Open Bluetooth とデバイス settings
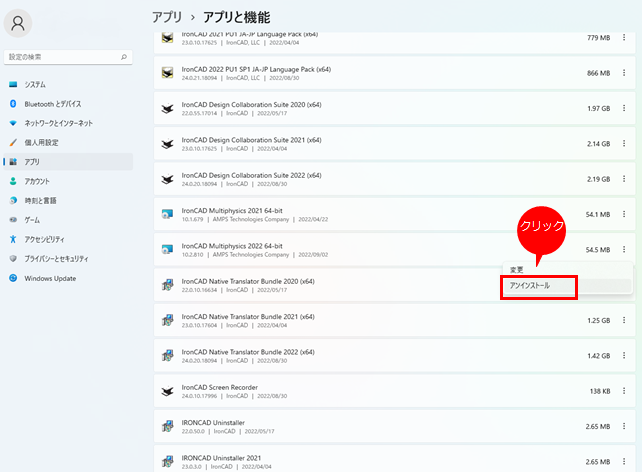Viewport: 642px width, 472px height. click(x=52, y=104)
